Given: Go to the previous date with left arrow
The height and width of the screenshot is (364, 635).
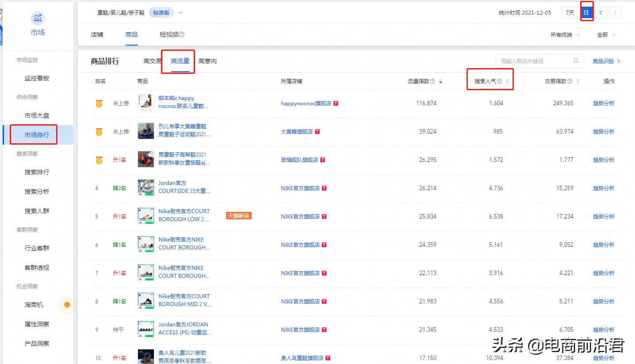Looking at the screenshot, I should 601,12.
